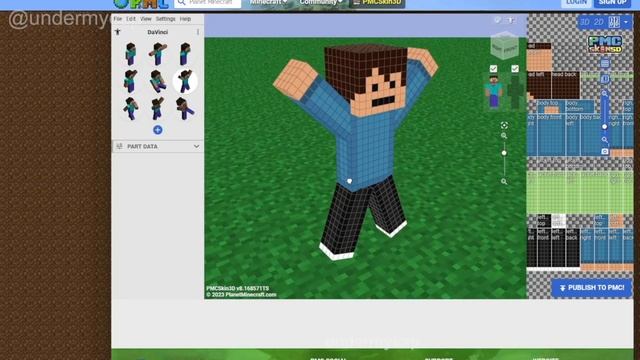Zoom in the 3D viewport magnifier
The width and height of the screenshot is (640, 360).
click(x=504, y=136)
